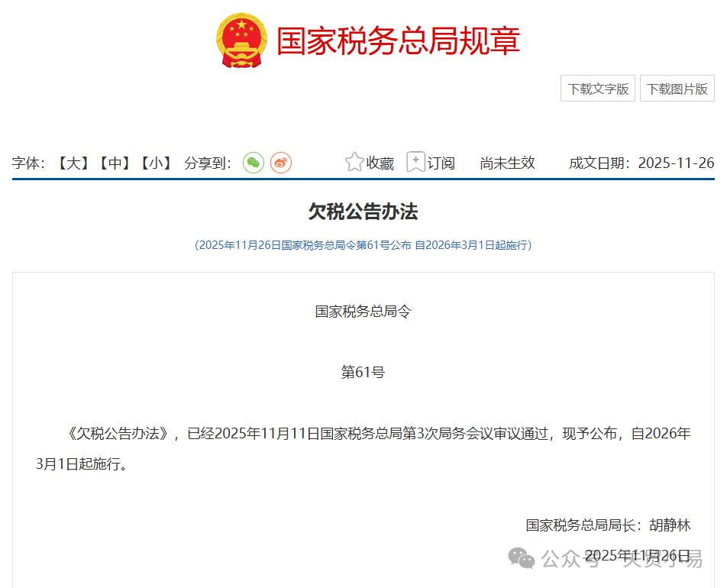Set font size to 【小】
The height and width of the screenshot is (588, 727).
coord(155,163)
